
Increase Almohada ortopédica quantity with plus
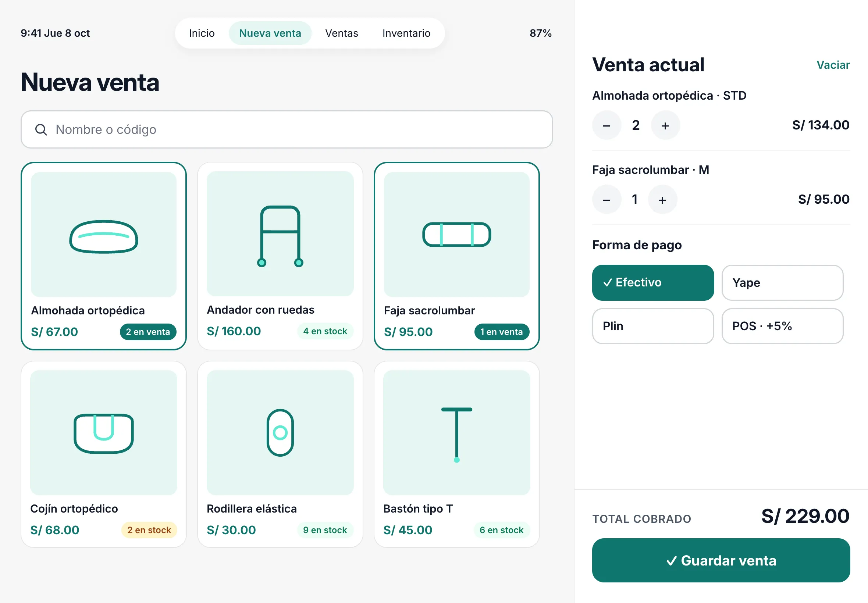click(x=665, y=125)
